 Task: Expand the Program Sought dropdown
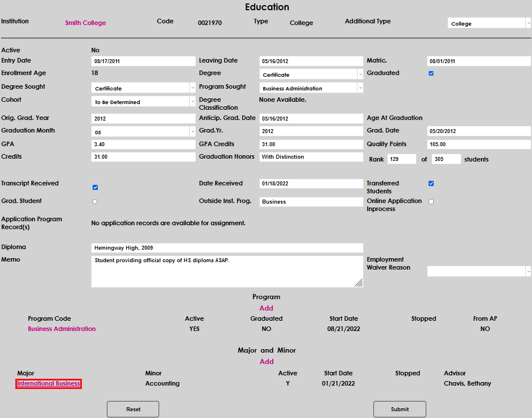point(311,88)
